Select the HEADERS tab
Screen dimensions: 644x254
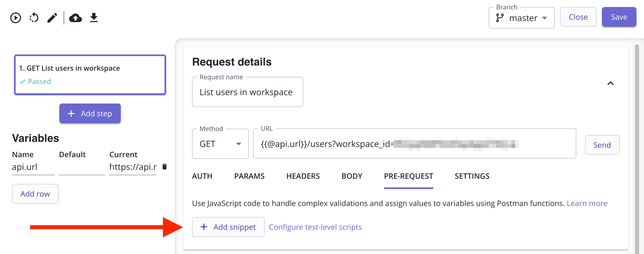click(303, 176)
